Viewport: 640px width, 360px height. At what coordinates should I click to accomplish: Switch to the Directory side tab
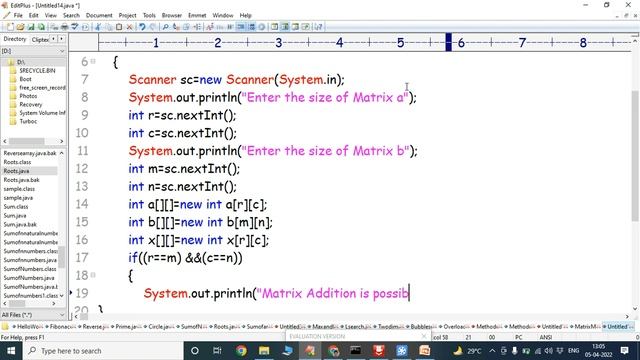point(15,39)
